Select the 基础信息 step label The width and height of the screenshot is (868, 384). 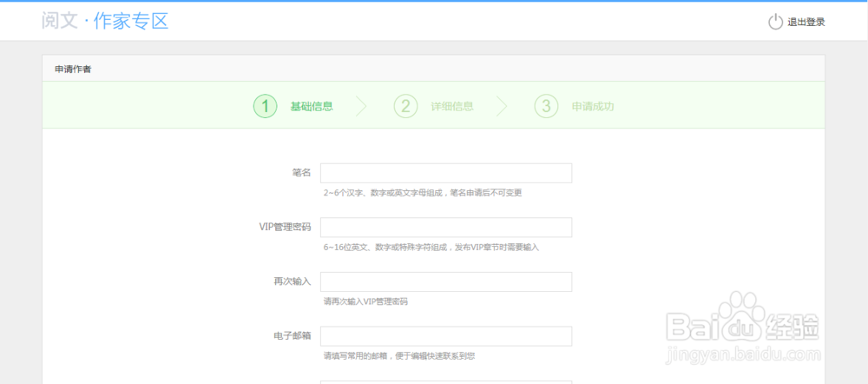(x=312, y=106)
